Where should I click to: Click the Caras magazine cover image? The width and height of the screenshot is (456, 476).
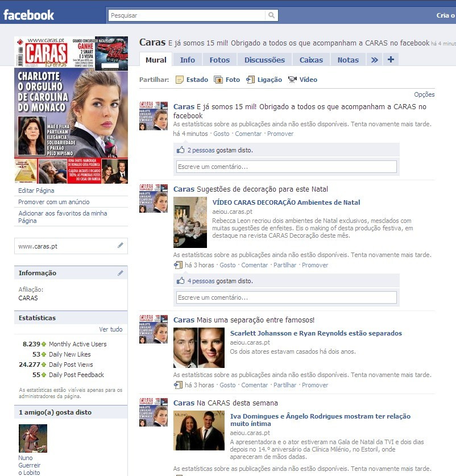pyautogui.click(x=71, y=110)
